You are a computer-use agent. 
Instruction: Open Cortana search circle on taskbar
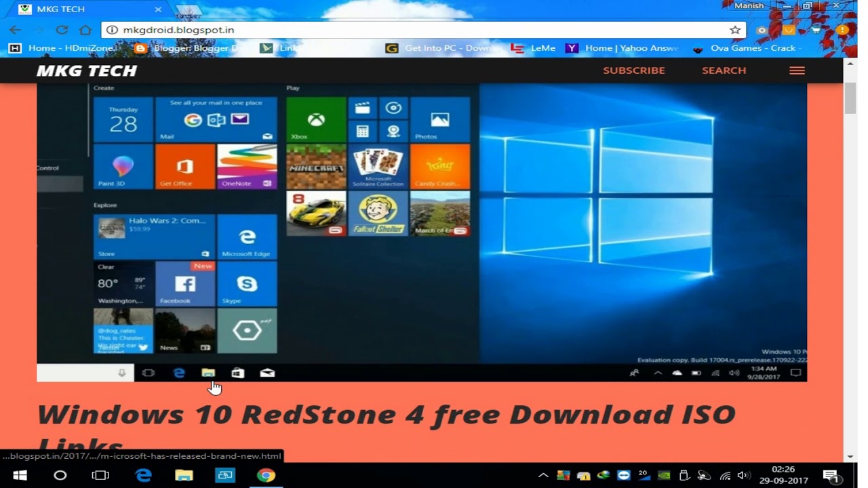[x=60, y=475]
